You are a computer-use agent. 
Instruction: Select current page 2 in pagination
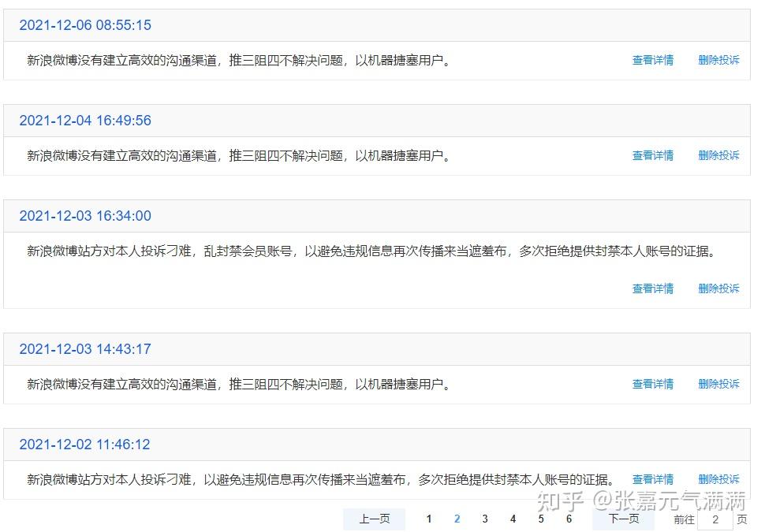click(x=457, y=519)
